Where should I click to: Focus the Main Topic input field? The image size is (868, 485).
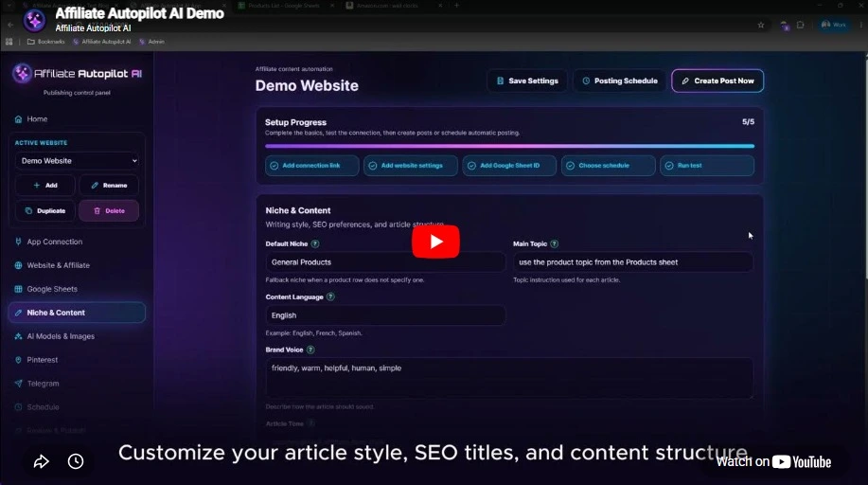(632, 262)
